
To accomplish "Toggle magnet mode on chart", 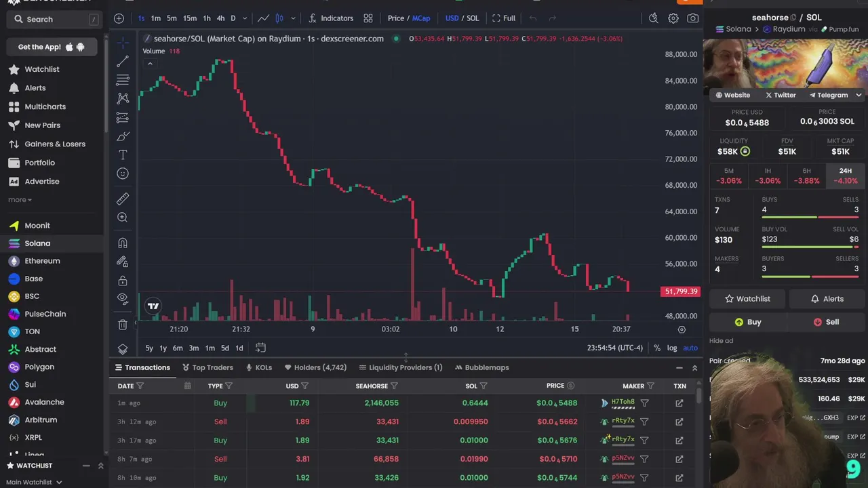I will tap(123, 243).
